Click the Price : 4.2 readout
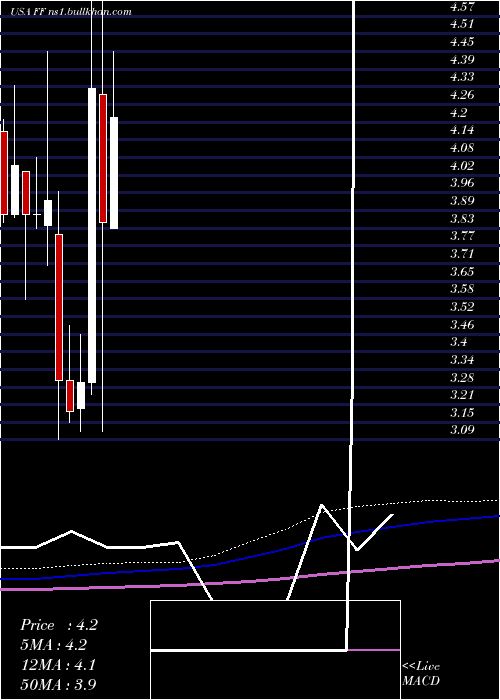 coord(58,625)
